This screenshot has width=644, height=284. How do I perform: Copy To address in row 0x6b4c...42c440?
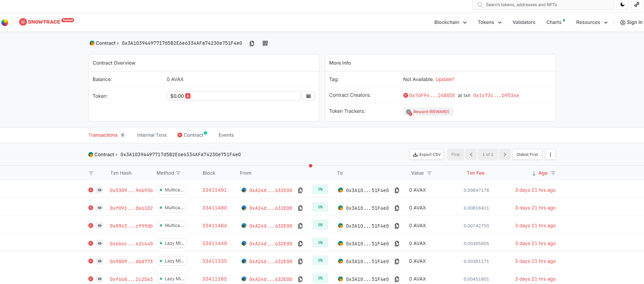pyautogui.click(x=397, y=244)
